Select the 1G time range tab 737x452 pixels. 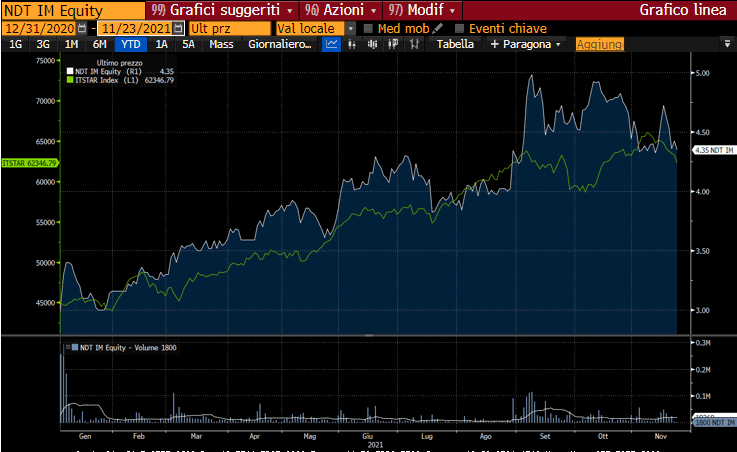(x=16, y=44)
